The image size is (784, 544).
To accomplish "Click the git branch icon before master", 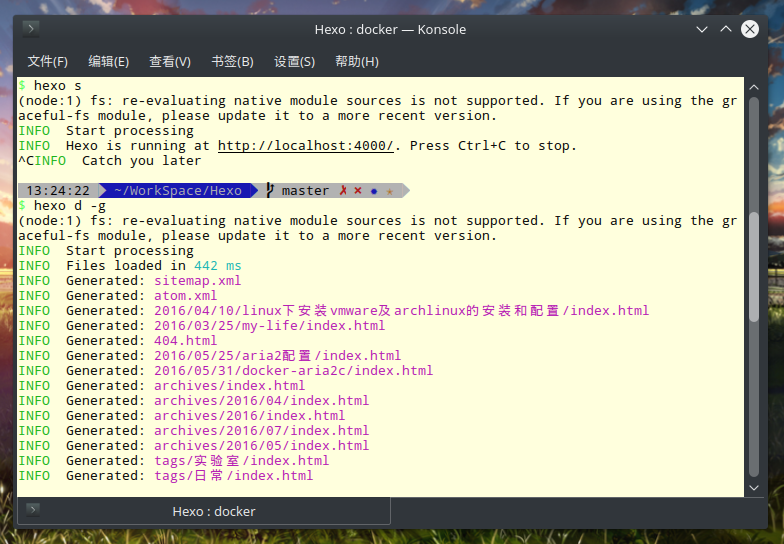I will 270,190.
